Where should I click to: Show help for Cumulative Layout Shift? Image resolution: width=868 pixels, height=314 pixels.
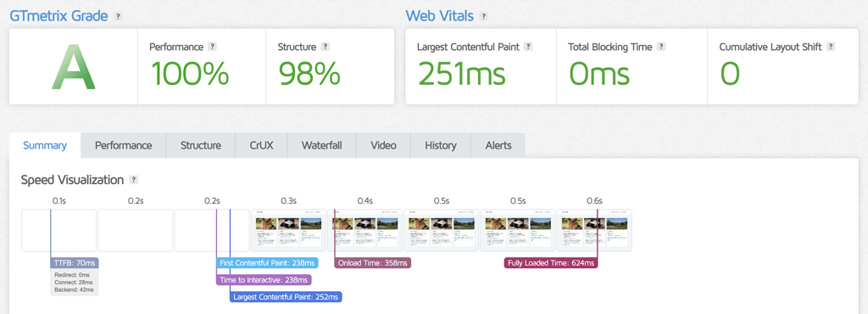click(831, 47)
